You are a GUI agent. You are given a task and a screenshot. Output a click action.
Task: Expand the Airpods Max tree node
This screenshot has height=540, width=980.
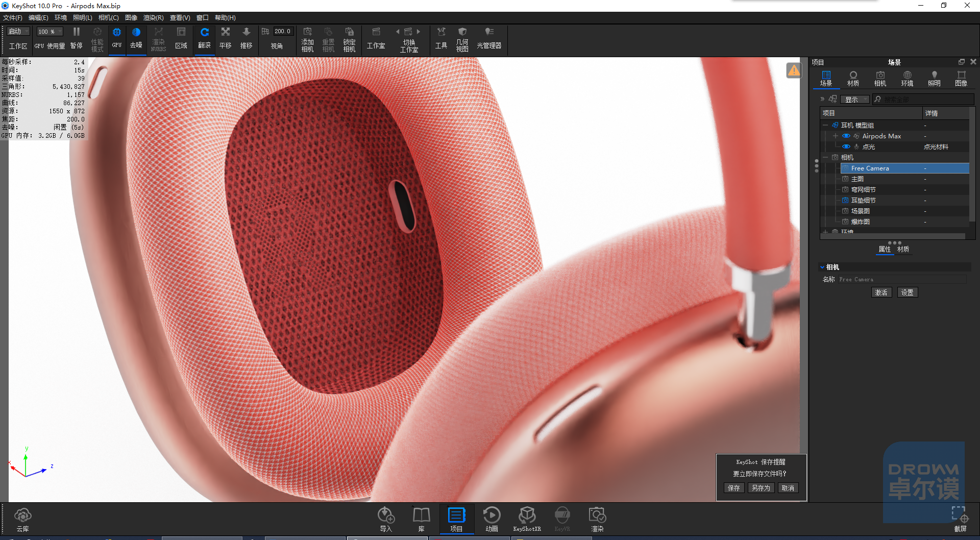coord(835,136)
